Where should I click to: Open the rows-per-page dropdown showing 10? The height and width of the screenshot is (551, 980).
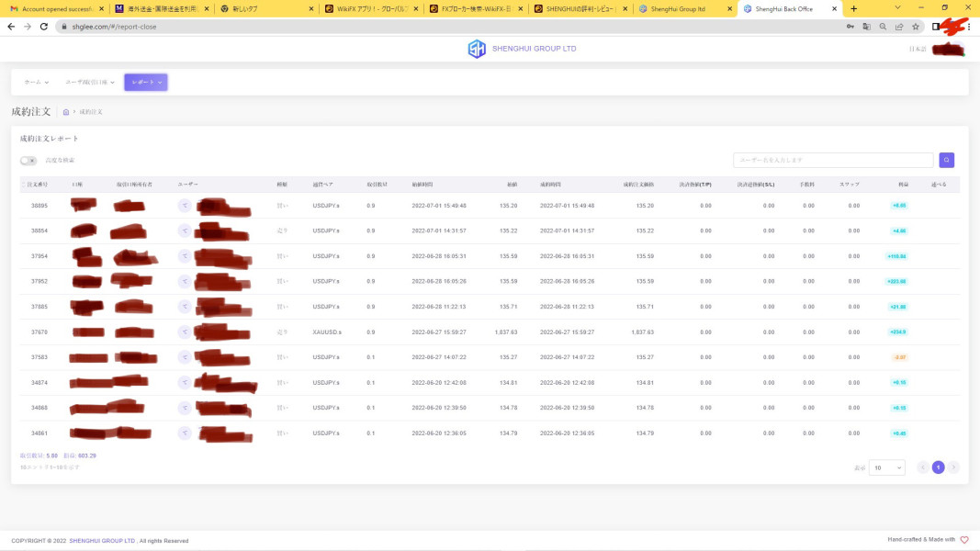coord(886,467)
